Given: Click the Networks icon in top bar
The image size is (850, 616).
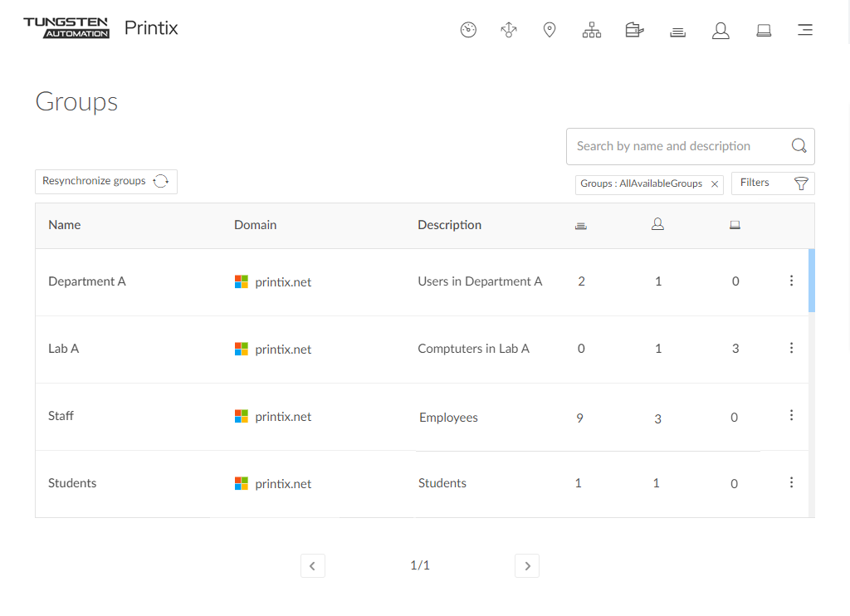Looking at the screenshot, I should [509, 31].
